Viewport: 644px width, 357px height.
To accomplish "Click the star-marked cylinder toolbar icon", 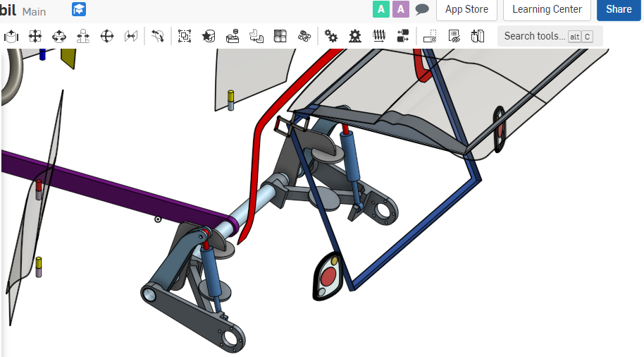I will 209,36.
